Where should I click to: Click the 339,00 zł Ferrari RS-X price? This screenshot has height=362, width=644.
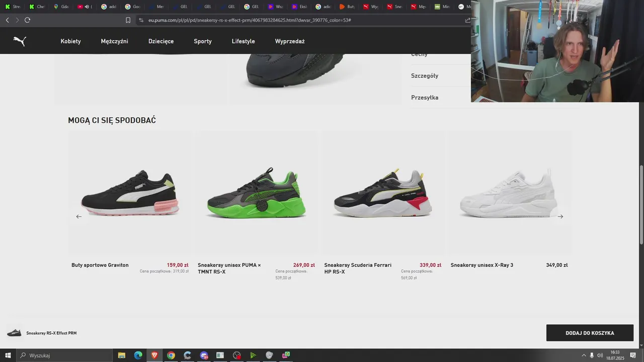430,265
